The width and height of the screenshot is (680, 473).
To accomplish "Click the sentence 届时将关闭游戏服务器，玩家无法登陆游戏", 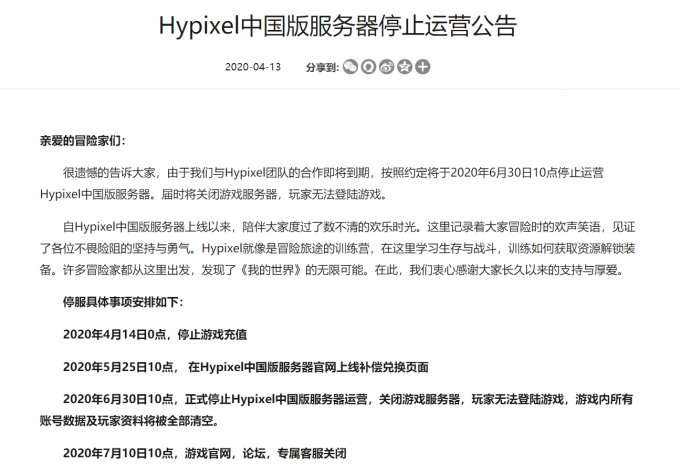I will click(275, 194).
